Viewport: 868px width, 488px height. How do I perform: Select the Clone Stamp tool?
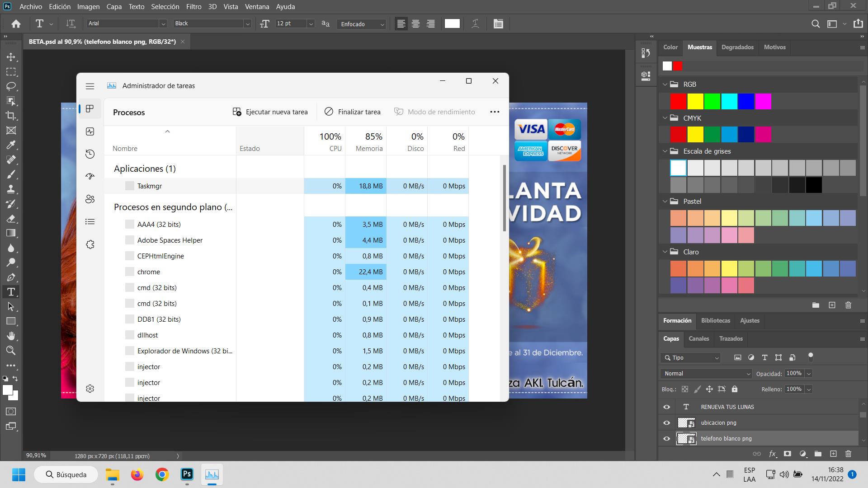11,189
